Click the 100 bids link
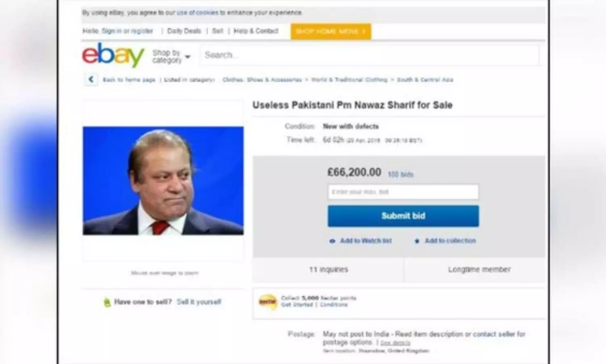This screenshot has width=606, height=364. [x=400, y=175]
